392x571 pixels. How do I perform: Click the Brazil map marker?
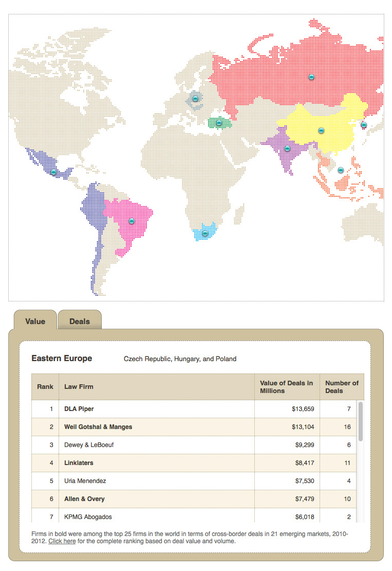click(132, 221)
